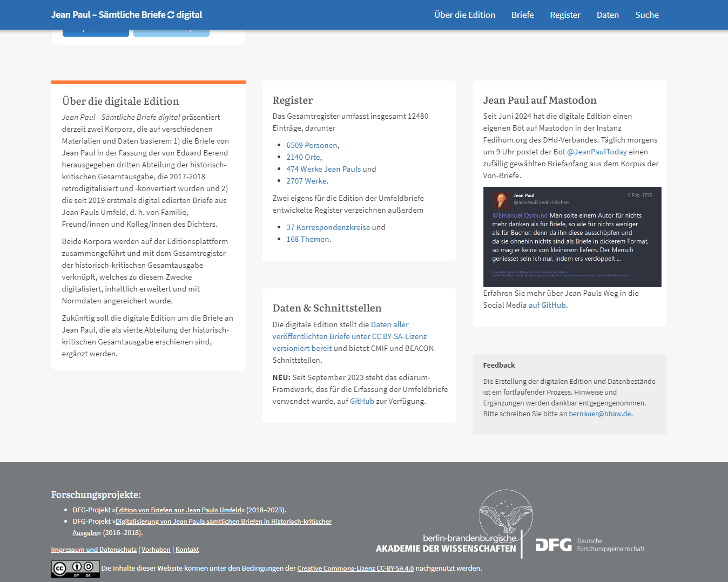Open the Kontakt footer link

click(x=187, y=550)
